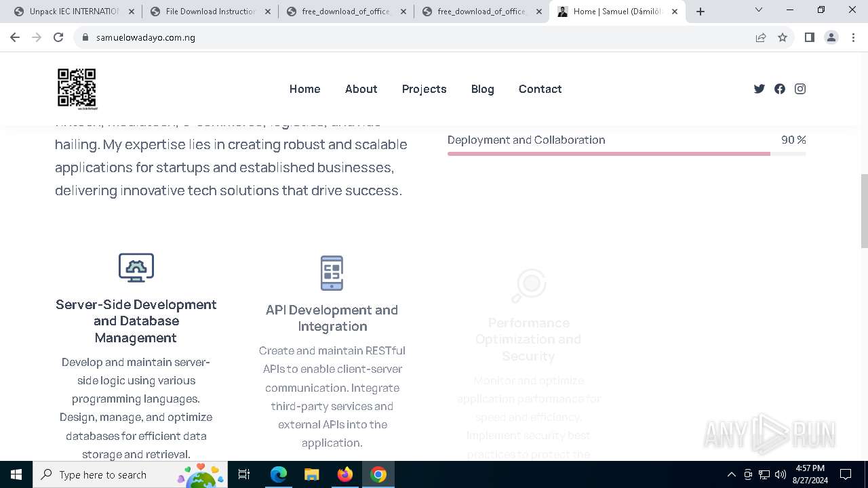Open the Instagram profile icon
Image resolution: width=868 pixels, height=488 pixels.
pyautogui.click(x=800, y=89)
